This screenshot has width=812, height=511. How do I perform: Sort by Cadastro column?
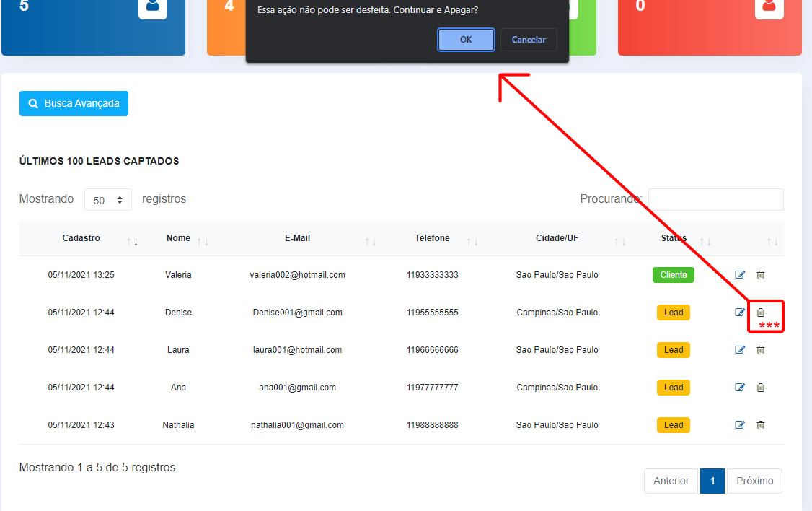click(81, 238)
